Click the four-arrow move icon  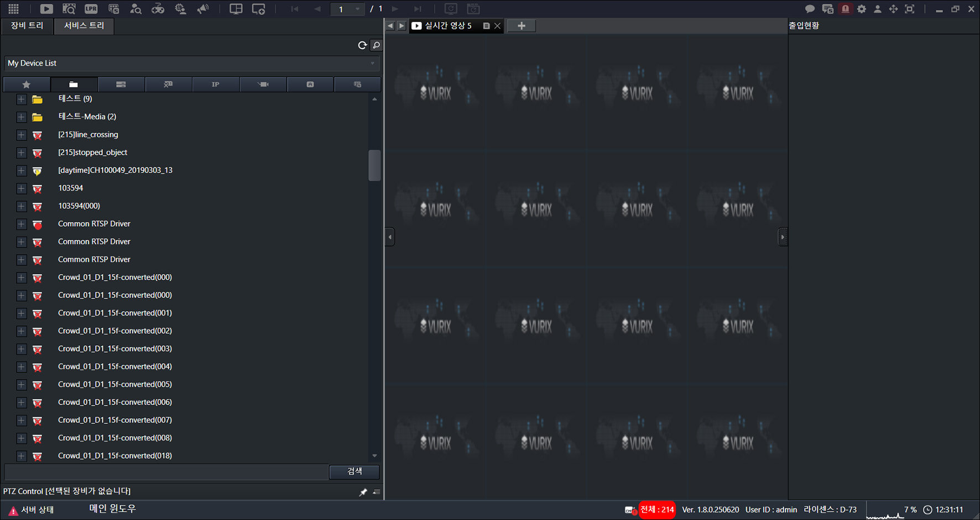893,9
